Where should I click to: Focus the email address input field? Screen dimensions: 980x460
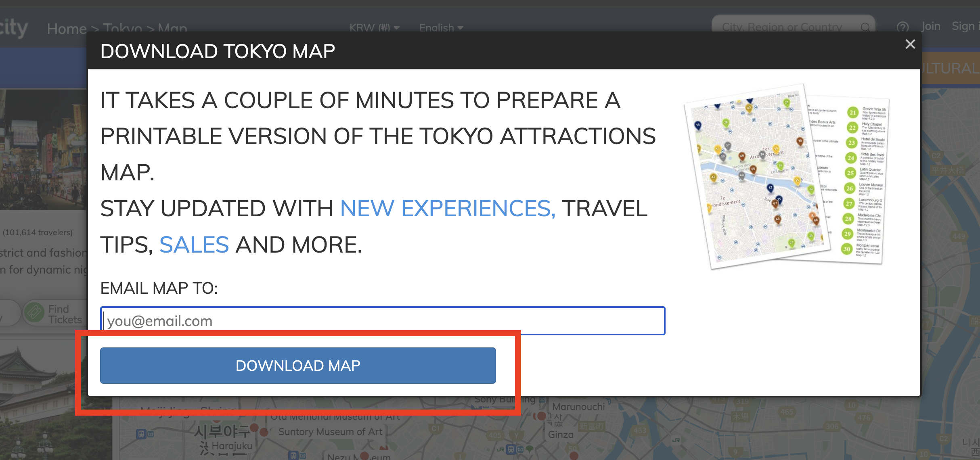[x=382, y=321]
